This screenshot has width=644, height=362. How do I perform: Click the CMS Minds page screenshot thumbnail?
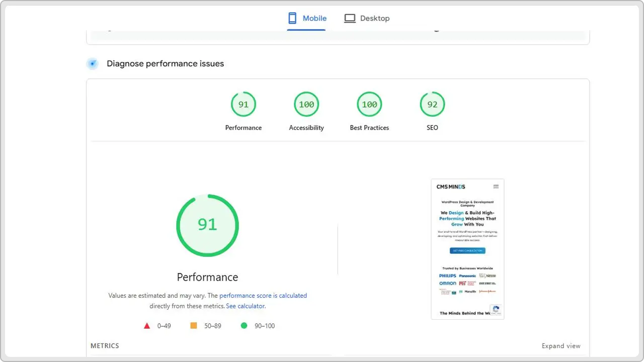point(467,248)
